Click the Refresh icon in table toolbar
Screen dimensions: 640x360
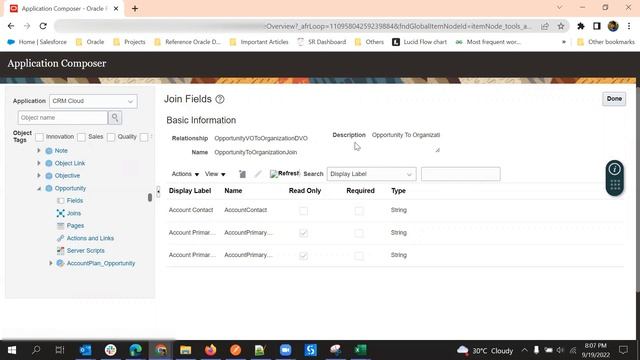pyautogui.click(x=284, y=173)
